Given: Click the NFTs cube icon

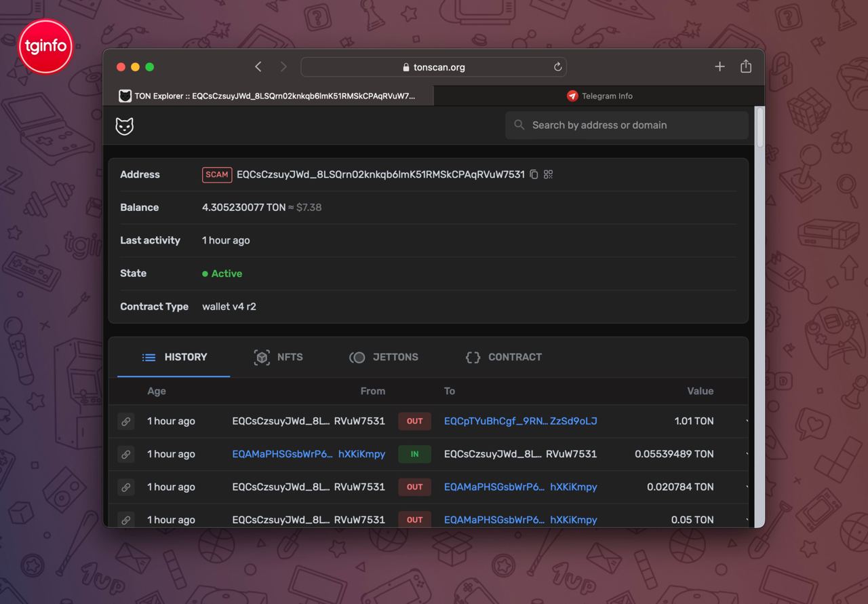Looking at the screenshot, I should [x=262, y=357].
